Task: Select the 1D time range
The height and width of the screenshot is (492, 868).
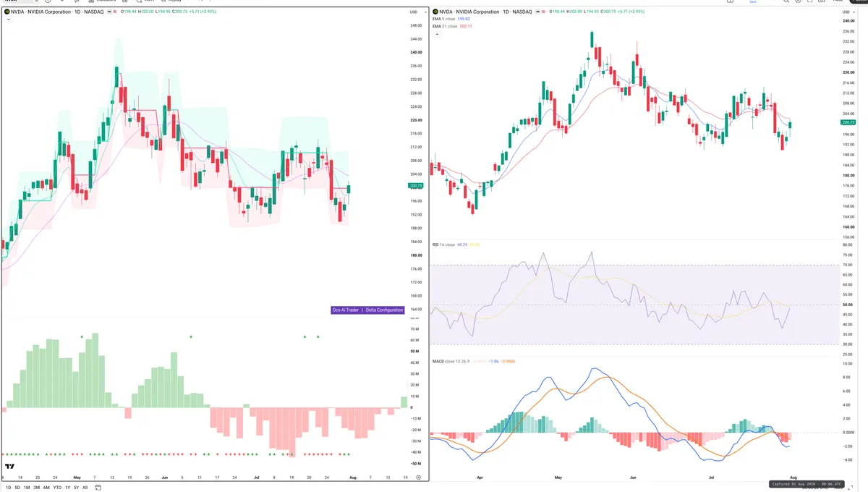Action: (7, 488)
